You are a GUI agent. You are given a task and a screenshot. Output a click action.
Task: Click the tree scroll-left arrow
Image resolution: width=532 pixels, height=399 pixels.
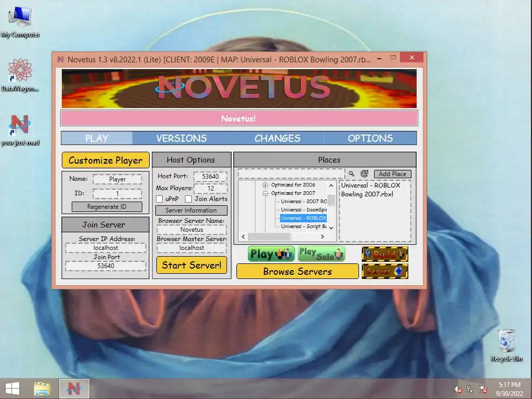pyautogui.click(x=243, y=236)
